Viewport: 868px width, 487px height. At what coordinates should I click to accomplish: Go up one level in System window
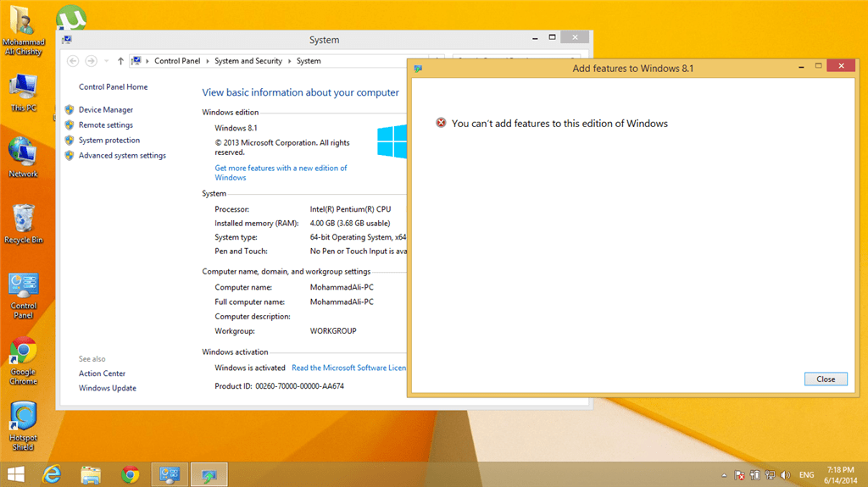(x=120, y=61)
